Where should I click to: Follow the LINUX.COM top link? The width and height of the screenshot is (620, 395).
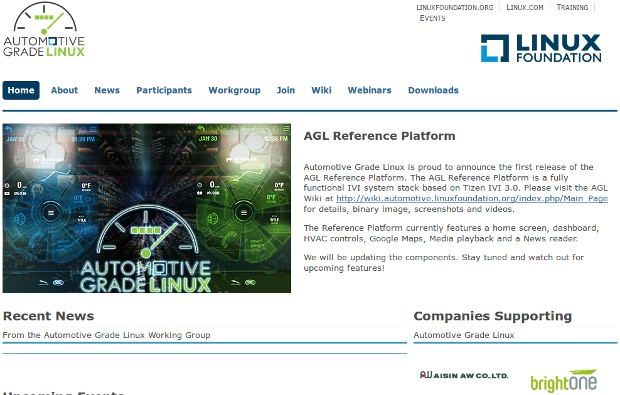(x=525, y=8)
